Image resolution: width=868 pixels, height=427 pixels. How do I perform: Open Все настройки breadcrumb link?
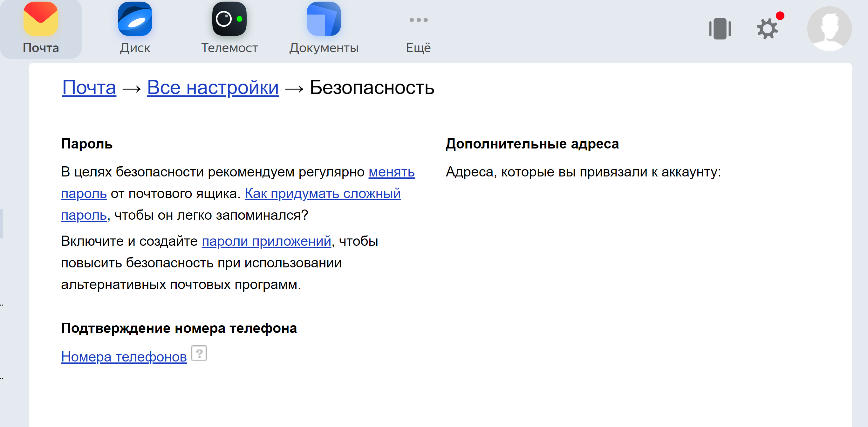coord(213,88)
